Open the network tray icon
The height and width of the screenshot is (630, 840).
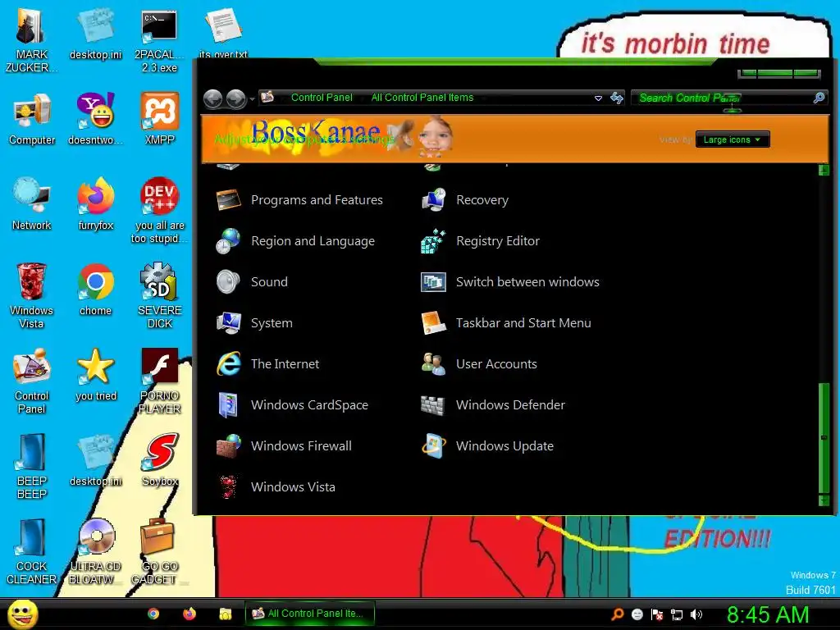(677, 614)
